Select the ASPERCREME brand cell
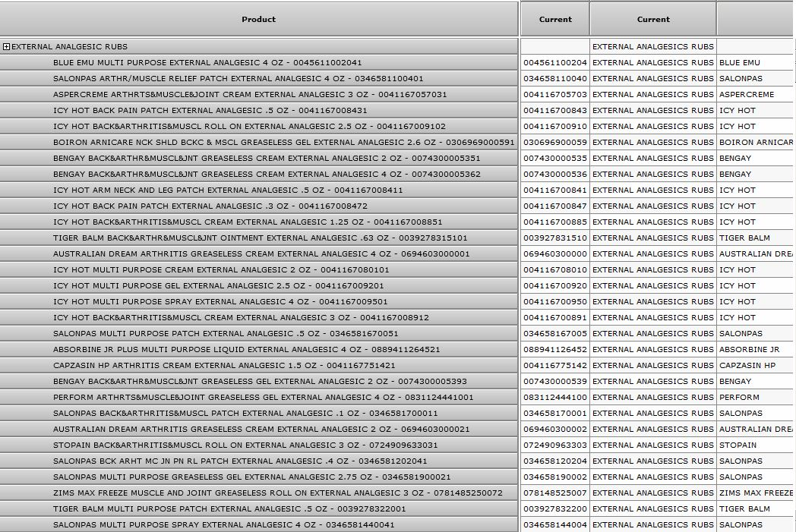Viewport: 796px width, 532px height. click(x=747, y=95)
